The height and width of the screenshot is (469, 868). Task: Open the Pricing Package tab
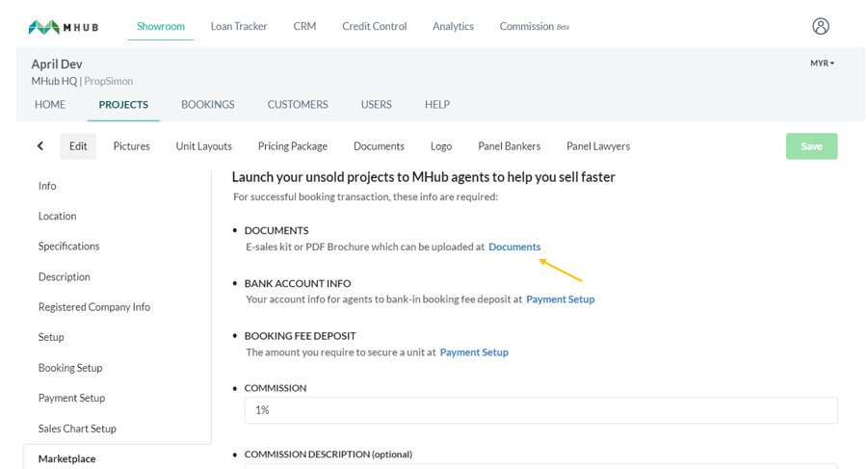[x=293, y=146]
